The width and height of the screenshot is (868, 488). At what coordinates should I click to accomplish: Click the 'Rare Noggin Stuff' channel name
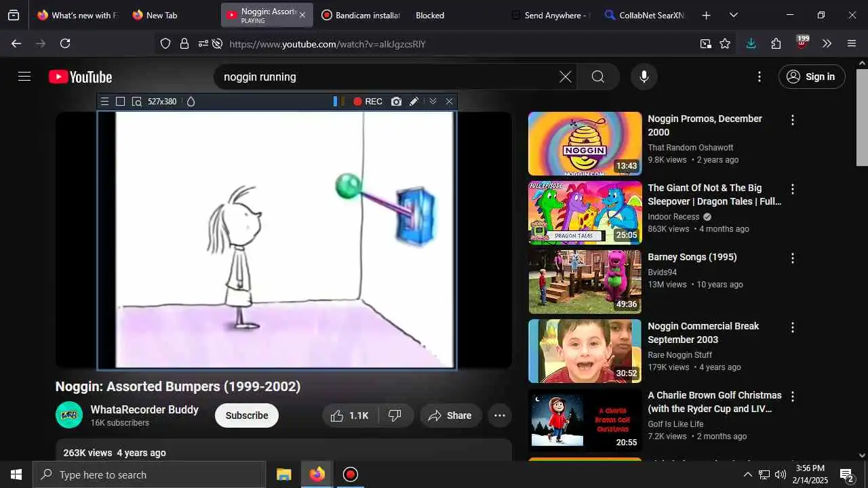(x=679, y=355)
